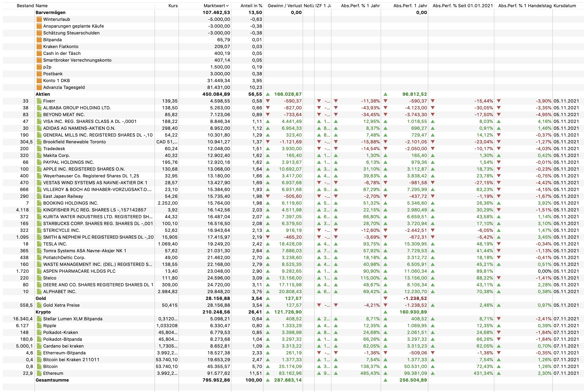Click the orange icon next to Advanzia Tagesgeld
The image size is (584, 392).
pyautogui.click(x=39, y=87)
